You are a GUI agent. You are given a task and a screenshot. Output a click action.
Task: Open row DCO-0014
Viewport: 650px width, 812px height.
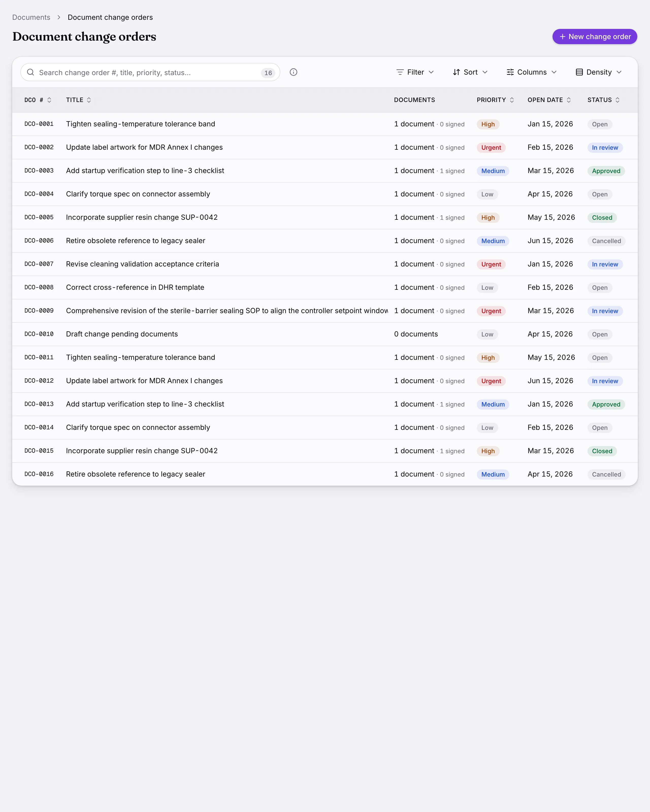point(325,428)
